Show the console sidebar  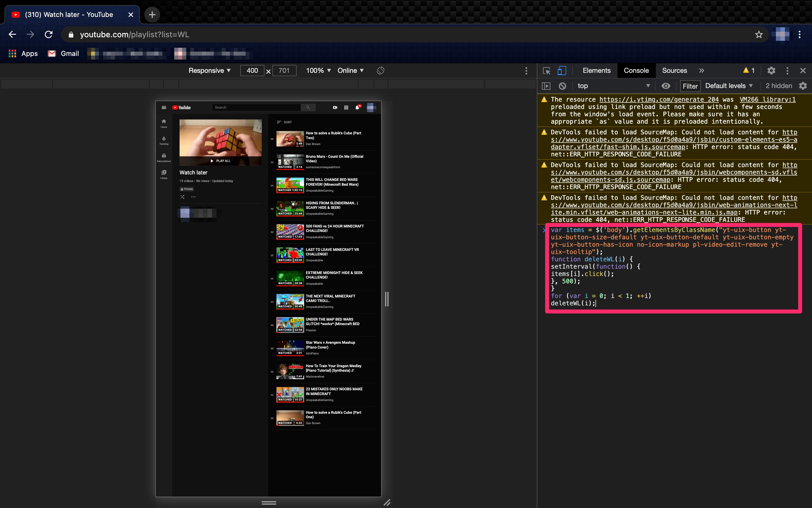coord(546,86)
